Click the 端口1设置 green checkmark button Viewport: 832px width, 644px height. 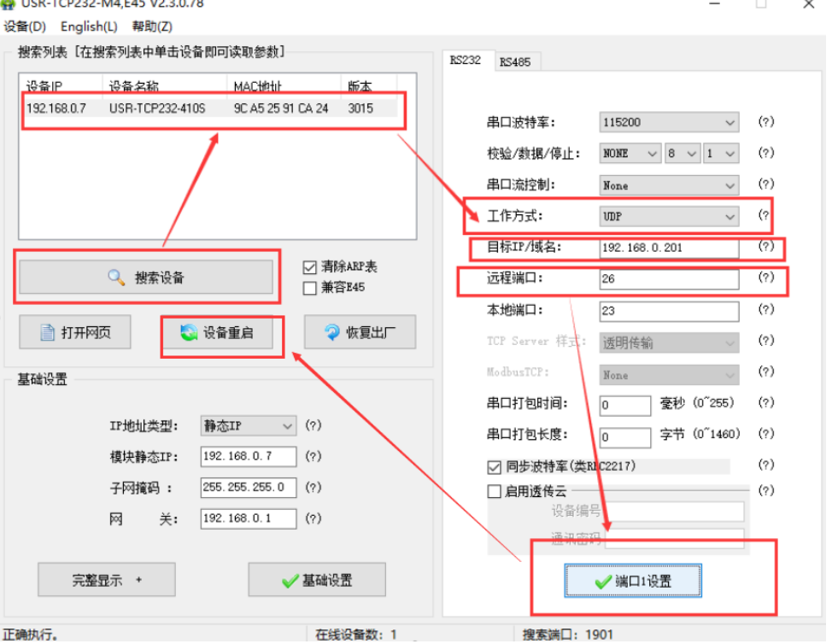pyautogui.click(x=633, y=582)
